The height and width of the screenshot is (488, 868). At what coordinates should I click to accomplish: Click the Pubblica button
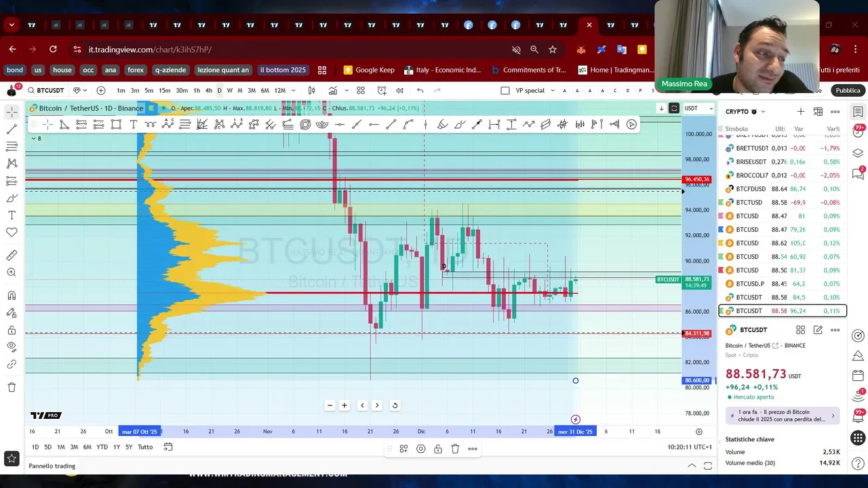point(848,91)
